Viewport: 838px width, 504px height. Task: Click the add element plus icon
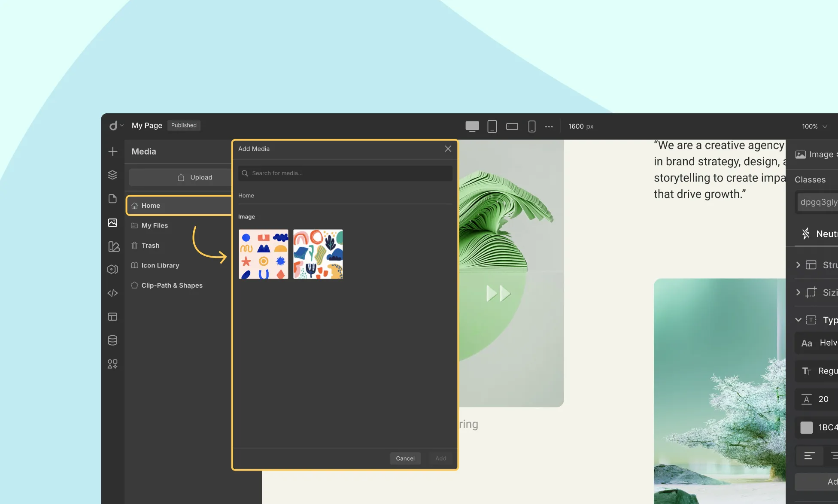(x=112, y=152)
